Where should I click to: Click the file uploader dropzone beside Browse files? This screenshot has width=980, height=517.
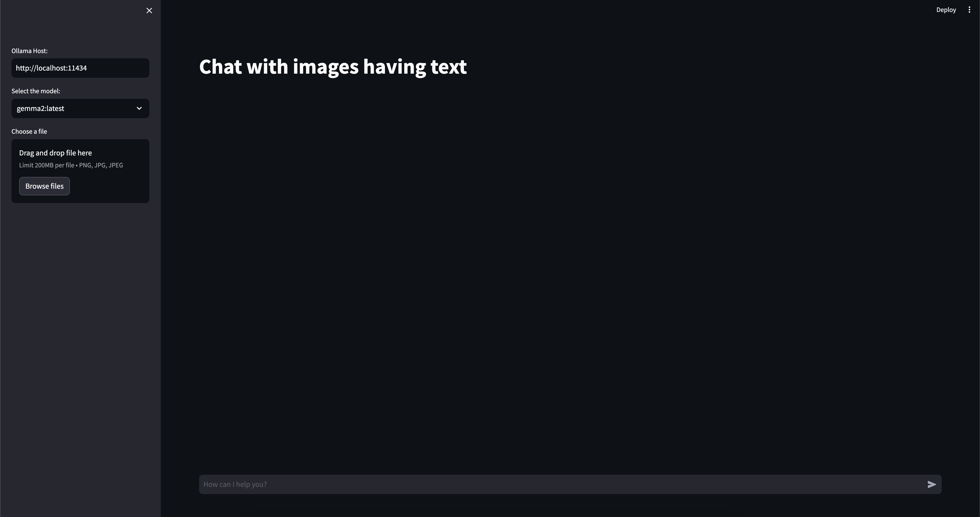[108, 186]
